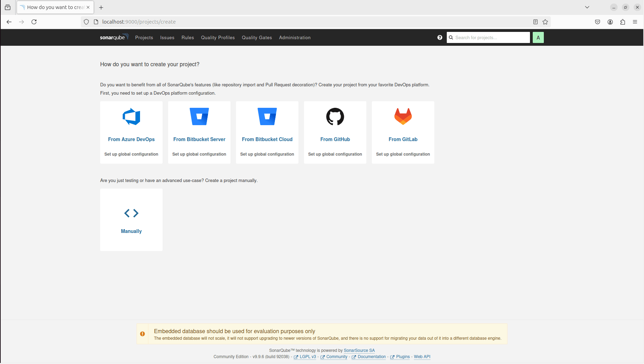The image size is (644, 364).
Task: Click the external link icon before Documentation
Action: [x=354, y=357]
